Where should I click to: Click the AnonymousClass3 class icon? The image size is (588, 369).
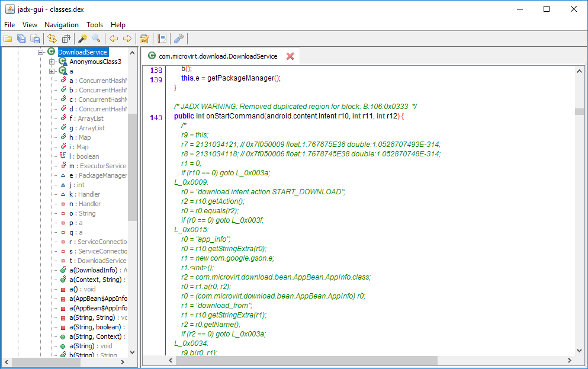(63, 62)
